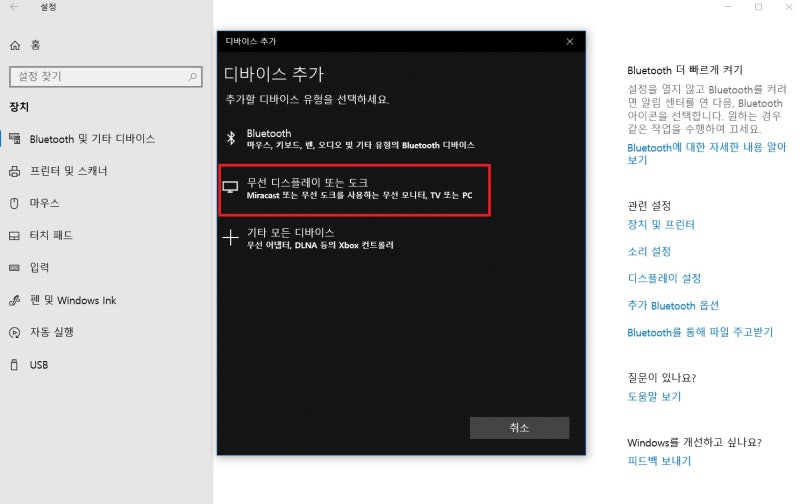Focus the 설정 찾기 search box
This screenshot has width=800, height=504.
click(x=106, y=77)
